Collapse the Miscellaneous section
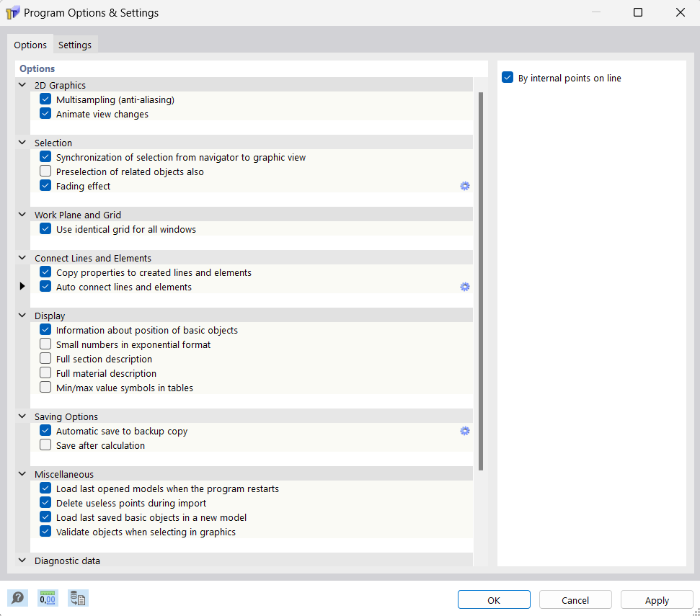 tap(22, 474)
